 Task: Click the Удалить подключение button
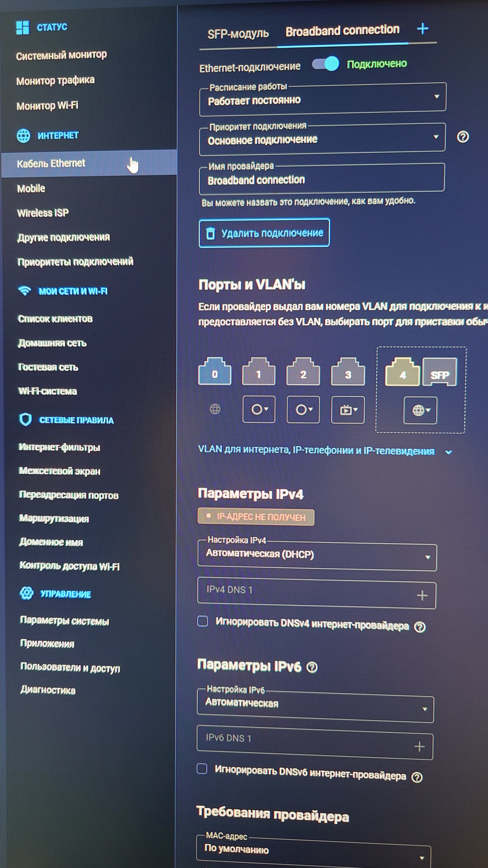[264, 233]
